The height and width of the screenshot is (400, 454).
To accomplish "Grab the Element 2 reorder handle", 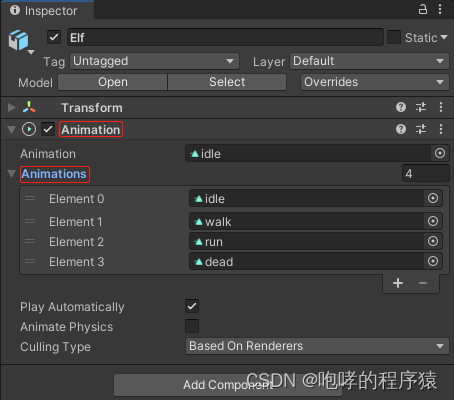I will [30, 241].
